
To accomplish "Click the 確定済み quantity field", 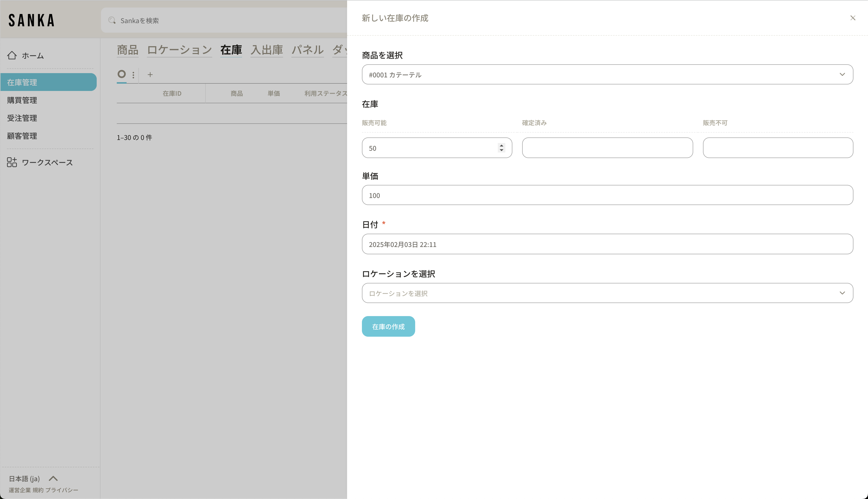I will 607,148.
